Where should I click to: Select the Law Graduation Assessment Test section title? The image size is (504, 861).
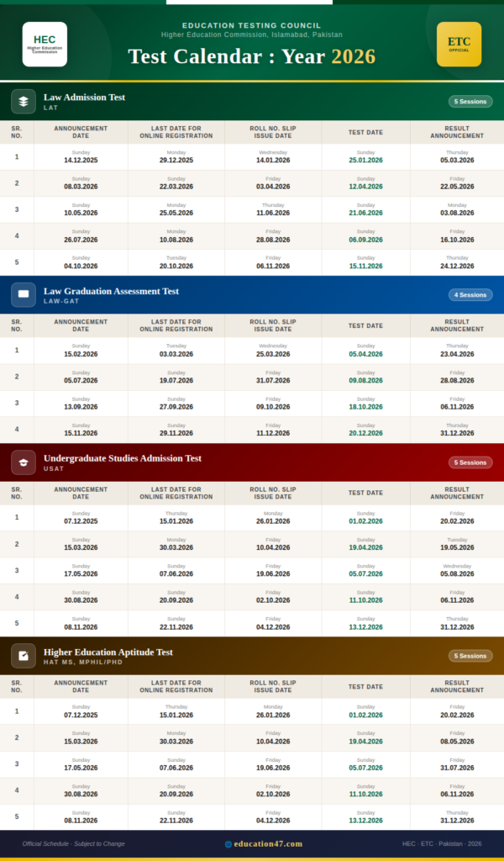tap(112, 291)
